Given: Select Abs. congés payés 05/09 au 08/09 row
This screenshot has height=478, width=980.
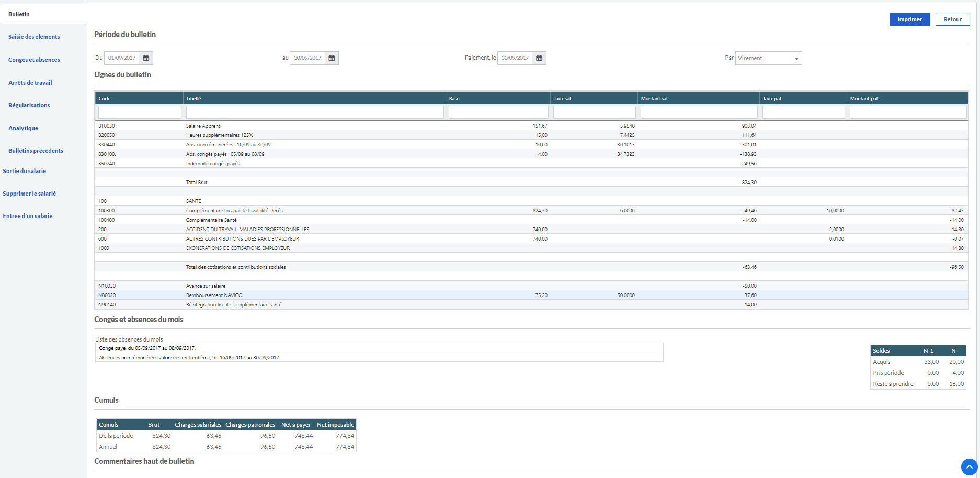Looking at the screenshot, I should (x=532, y=154).
